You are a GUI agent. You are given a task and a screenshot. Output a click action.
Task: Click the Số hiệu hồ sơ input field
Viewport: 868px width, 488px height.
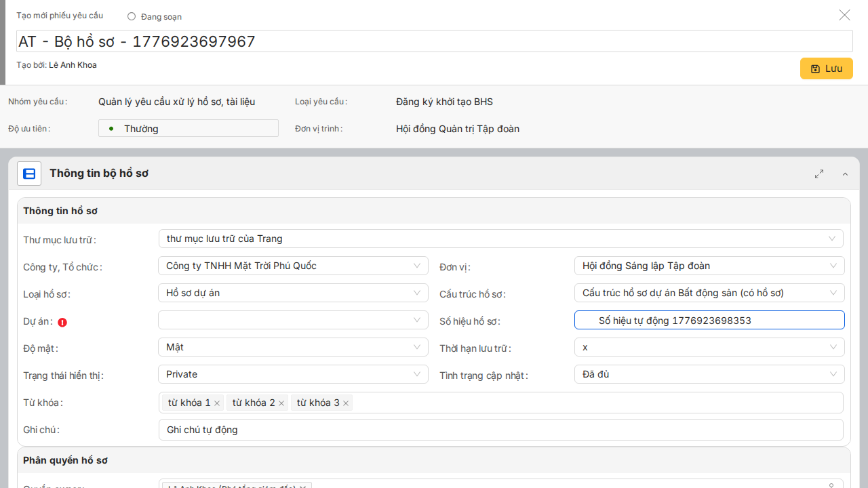click(709, 320)
